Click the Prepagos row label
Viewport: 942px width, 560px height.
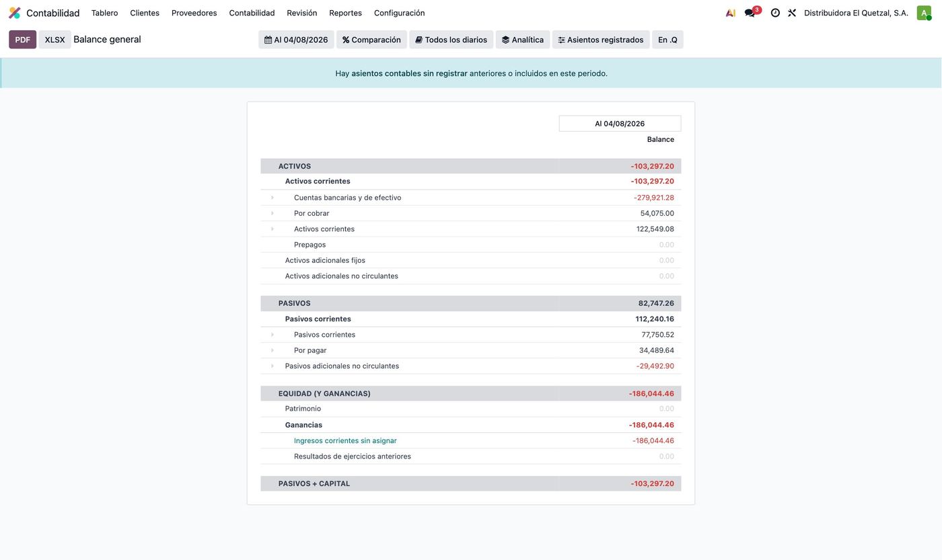click(310, 245)
